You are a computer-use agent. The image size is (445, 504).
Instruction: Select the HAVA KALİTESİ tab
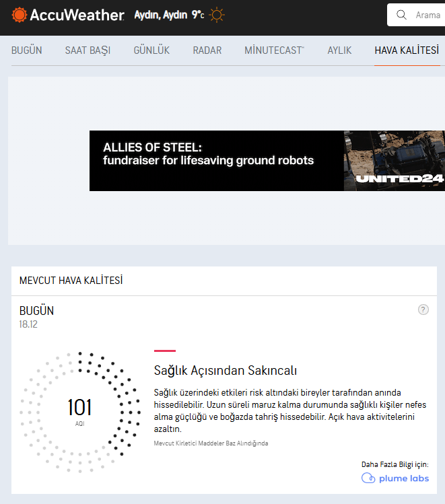point(407,50)
